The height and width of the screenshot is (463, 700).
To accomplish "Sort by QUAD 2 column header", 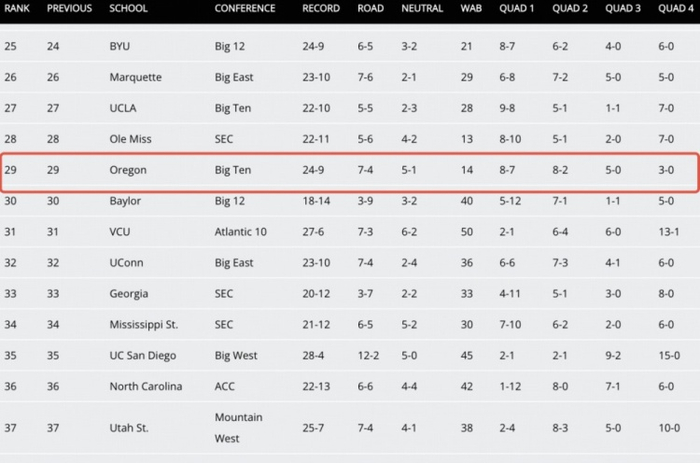I will point(569,9).
